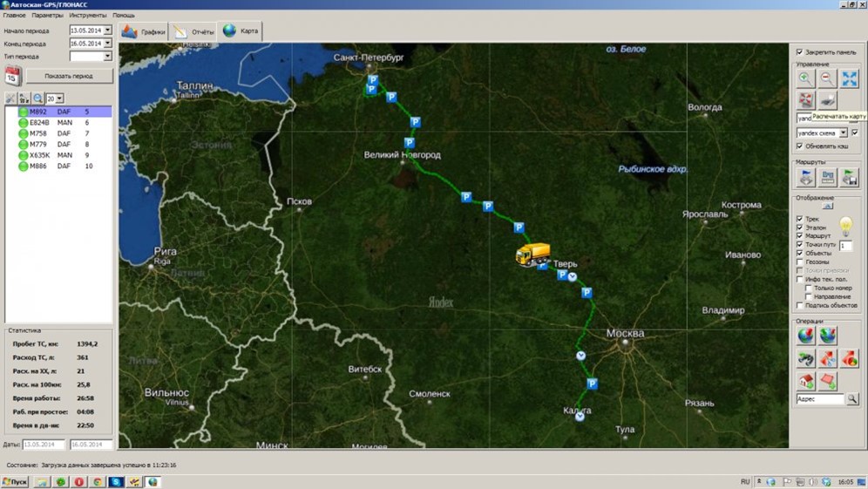Viewport: 868px width, 489px height.
Task: Click the red arrow with scissors icon
Action: coord(828,358)
